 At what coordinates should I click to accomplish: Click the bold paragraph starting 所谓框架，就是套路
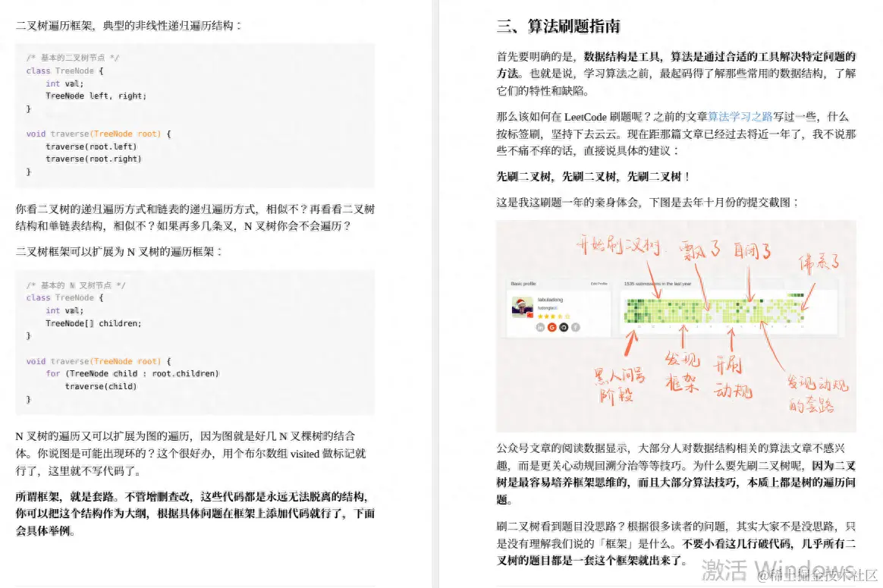coord(195,514)
